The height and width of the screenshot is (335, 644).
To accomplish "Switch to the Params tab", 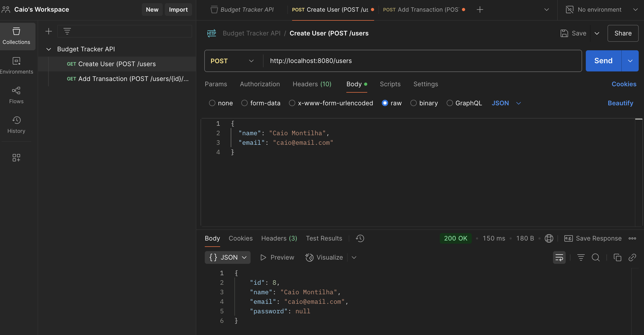I will tap(216, 84).
